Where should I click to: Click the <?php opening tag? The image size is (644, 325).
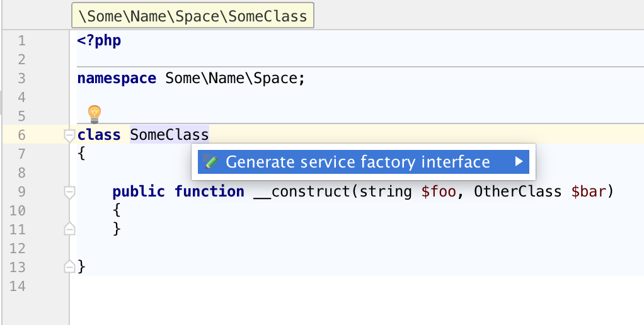coord(99,40)
